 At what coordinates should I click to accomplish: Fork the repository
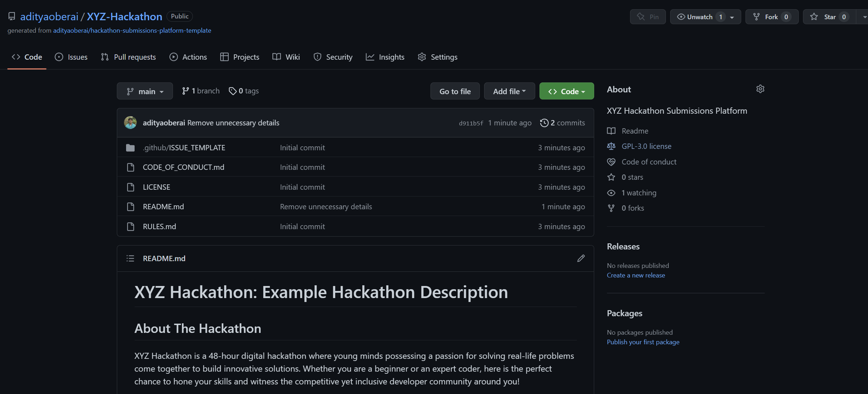click(x=771, y=16)
